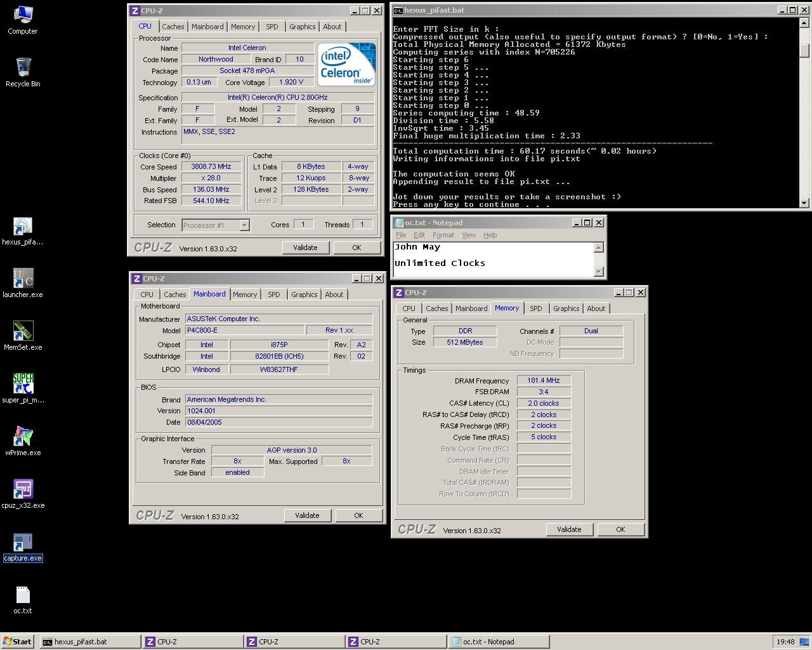
Task: Select the MemSet.exe desktop icon
Action: tap(22, 336)
